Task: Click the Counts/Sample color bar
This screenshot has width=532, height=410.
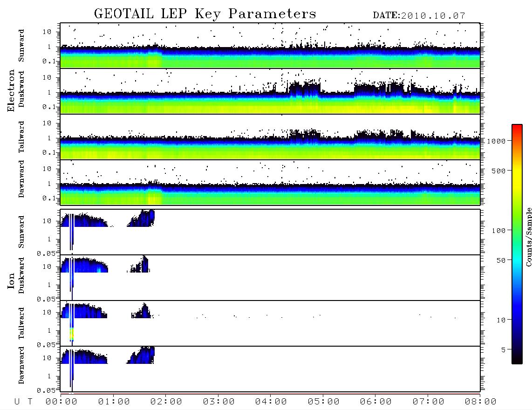Action: [x=517, y=244]
